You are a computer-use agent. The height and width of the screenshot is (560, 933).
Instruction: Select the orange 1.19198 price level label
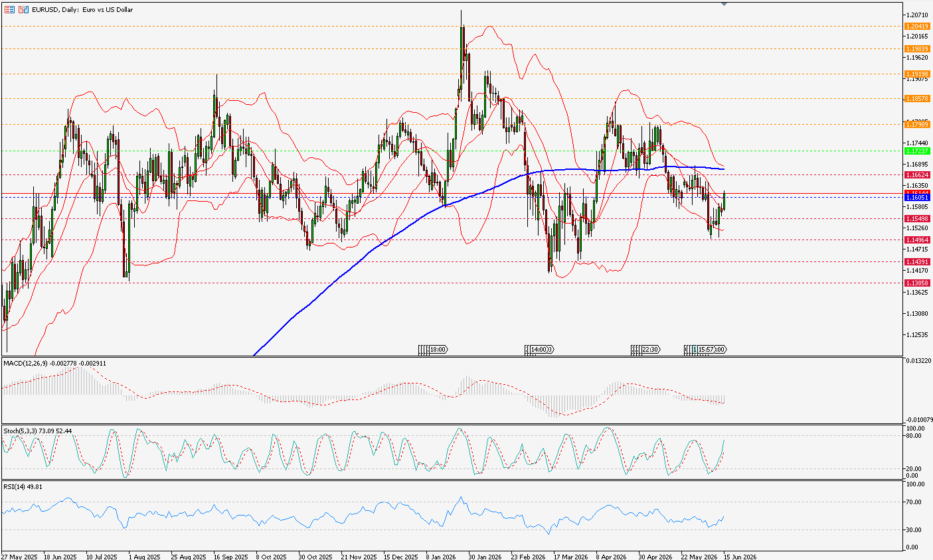click(x=917, y=74)
